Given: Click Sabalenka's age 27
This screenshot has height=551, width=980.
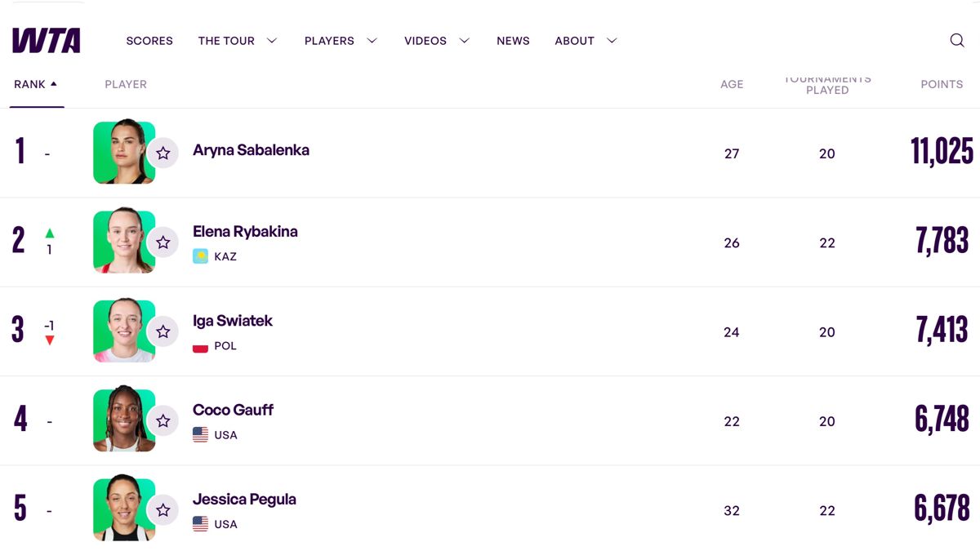Looking at the screenshot, I should point(732,153).
